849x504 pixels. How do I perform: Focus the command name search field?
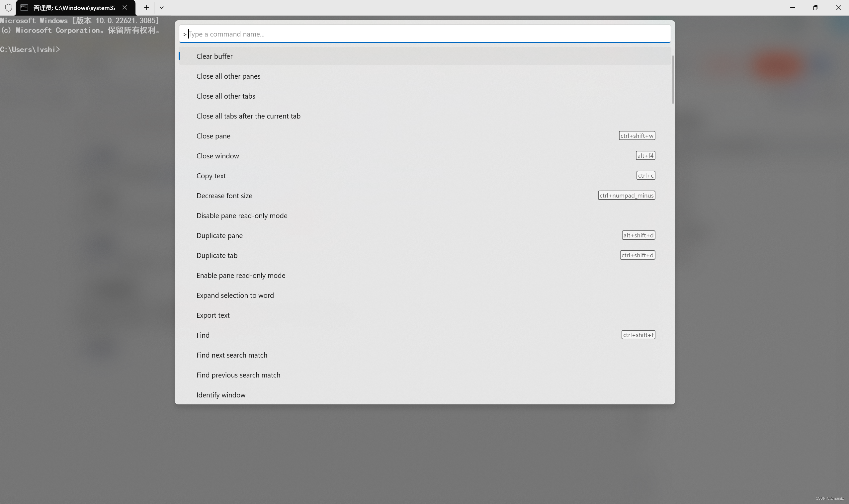(x=424, y=34)
